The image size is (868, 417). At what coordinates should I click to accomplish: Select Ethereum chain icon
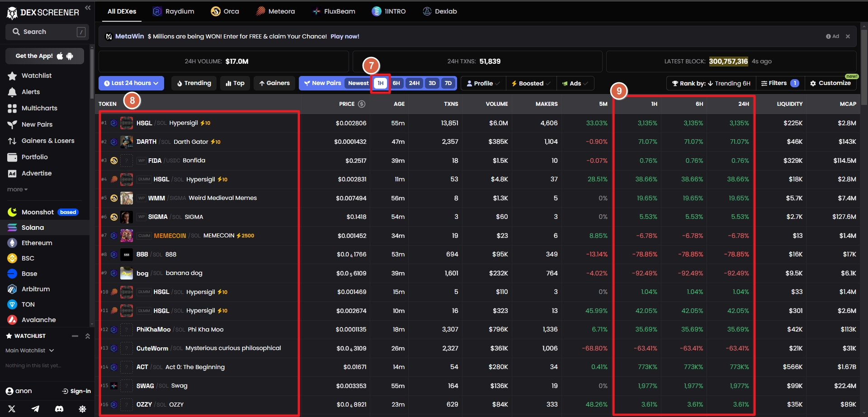(12, 243)
